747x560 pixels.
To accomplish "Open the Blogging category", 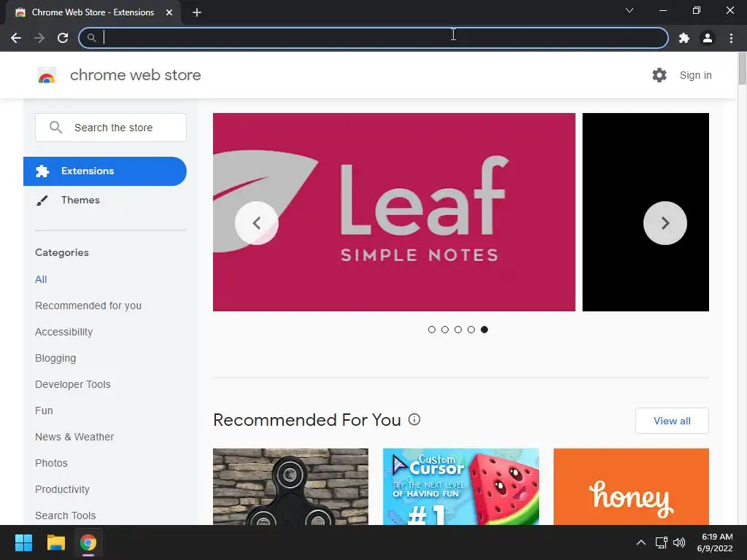I will click(x=55, y=358).
